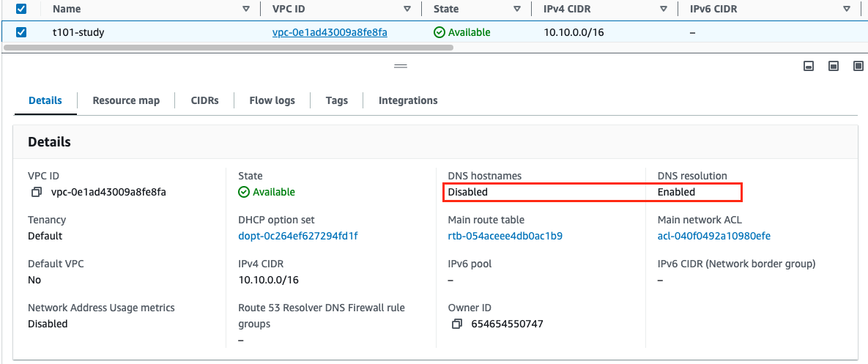
Task: Sort by IPv4 CIDR column arrow
Action: click(664, 9)
